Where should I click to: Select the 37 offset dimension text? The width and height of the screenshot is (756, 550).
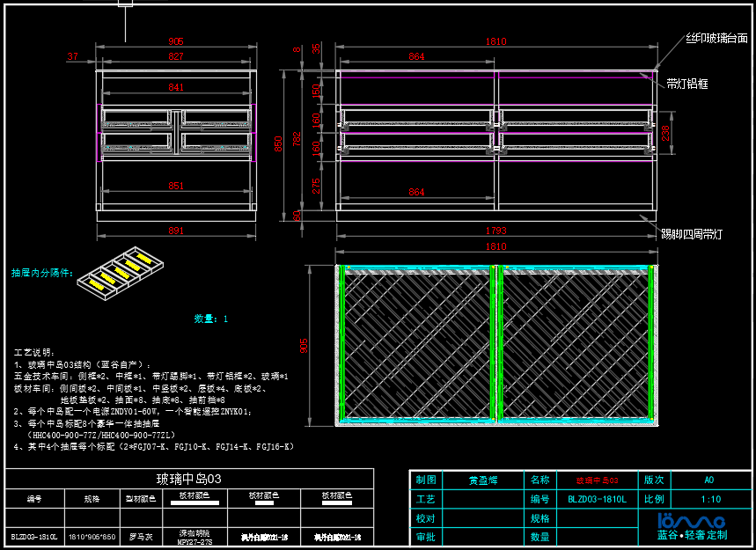click(x=72, y=56)
